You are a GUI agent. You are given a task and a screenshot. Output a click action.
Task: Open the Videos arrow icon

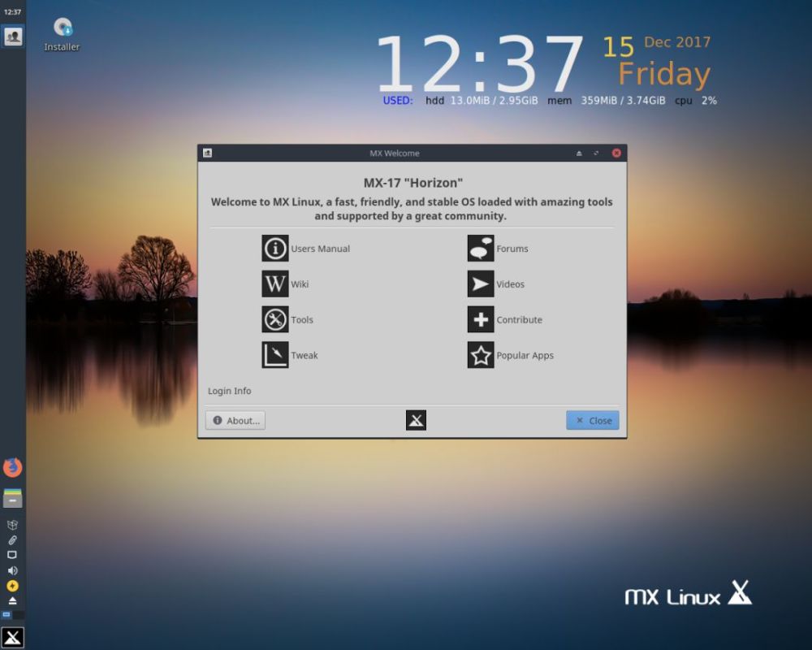(x=481, y=284)
